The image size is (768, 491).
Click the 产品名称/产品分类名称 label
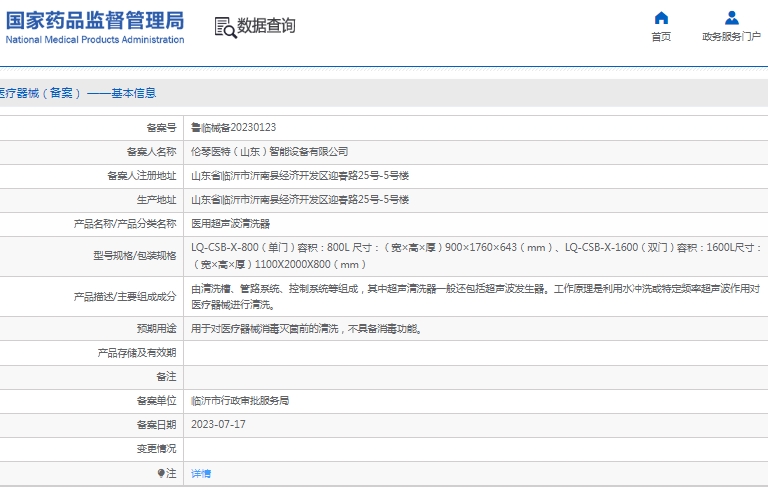click(x=125, y=224)
